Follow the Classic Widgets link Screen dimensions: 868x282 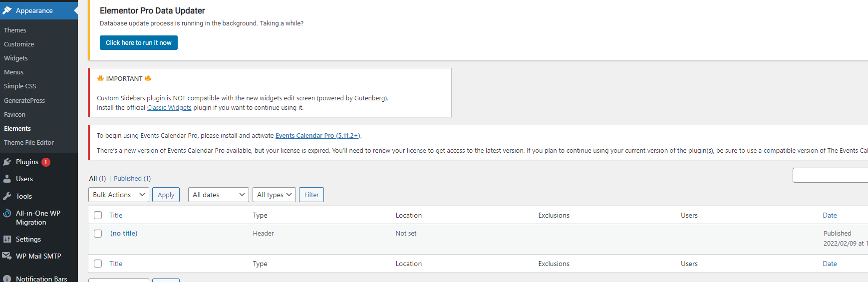[169, 107]
